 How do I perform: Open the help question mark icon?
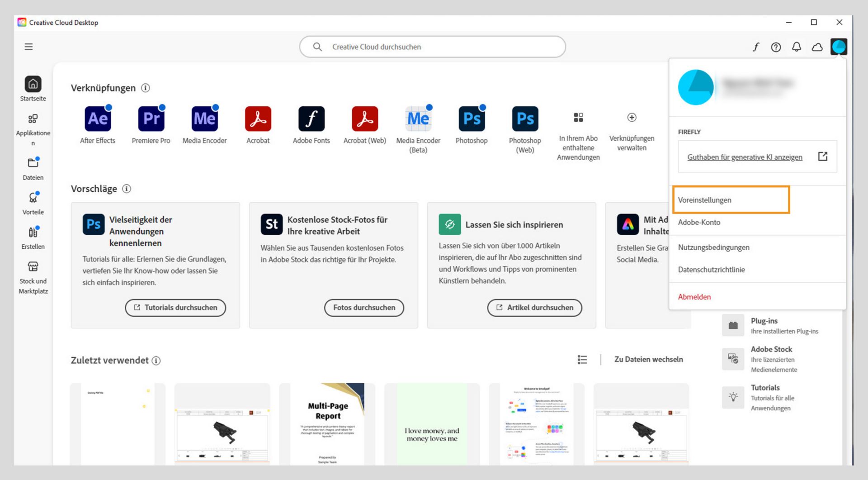pyautogui.click(x=776, y=47)
